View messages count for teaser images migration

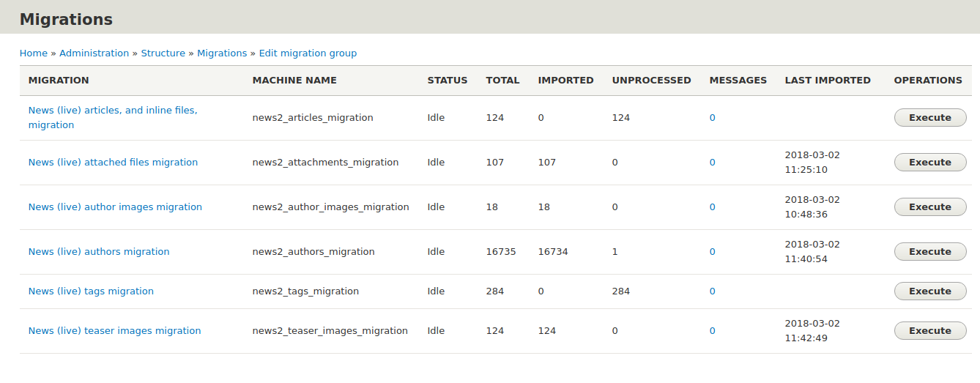point(712,331)
